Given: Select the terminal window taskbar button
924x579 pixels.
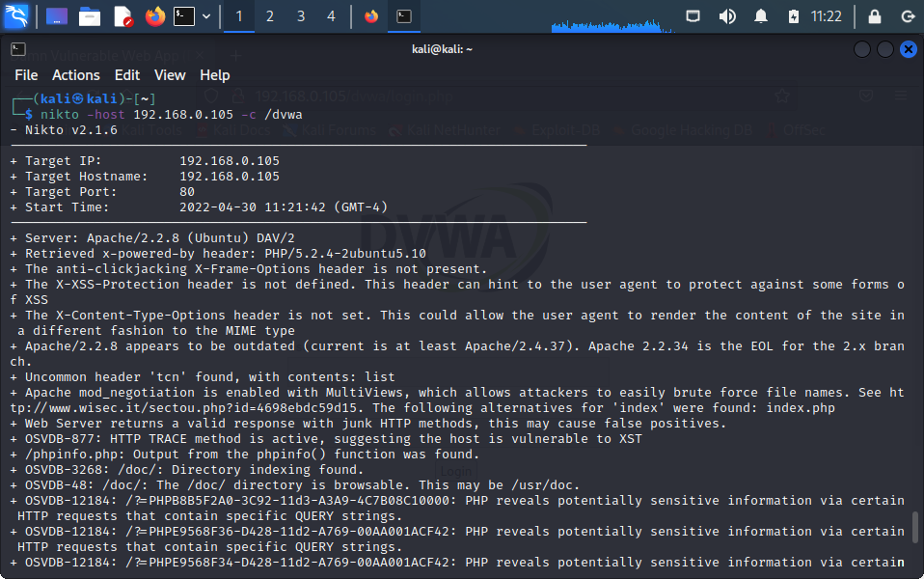Looking at the screenshot, I should click(x=404, y=16).
